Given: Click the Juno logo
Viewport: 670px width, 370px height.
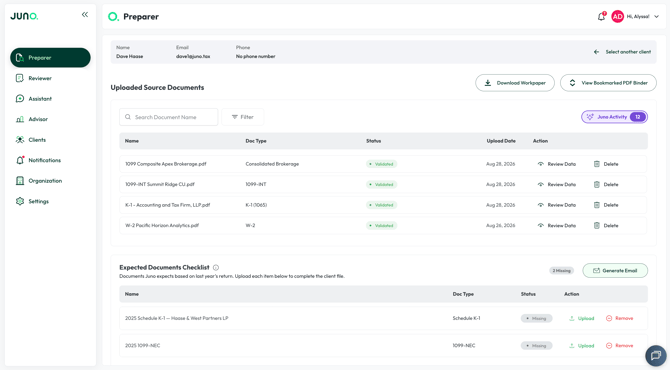Looking at the screenshot, I should coord(24,16).
